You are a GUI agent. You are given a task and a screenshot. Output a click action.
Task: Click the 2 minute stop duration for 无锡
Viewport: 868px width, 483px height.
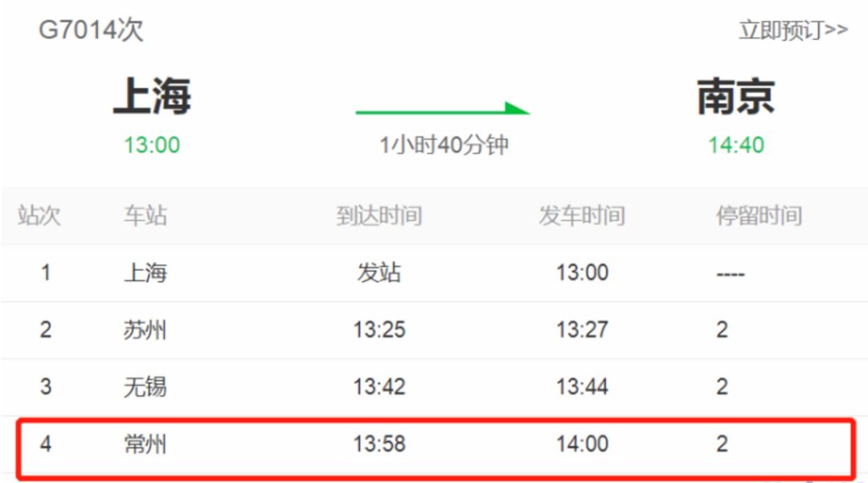[x=721, y=387]
